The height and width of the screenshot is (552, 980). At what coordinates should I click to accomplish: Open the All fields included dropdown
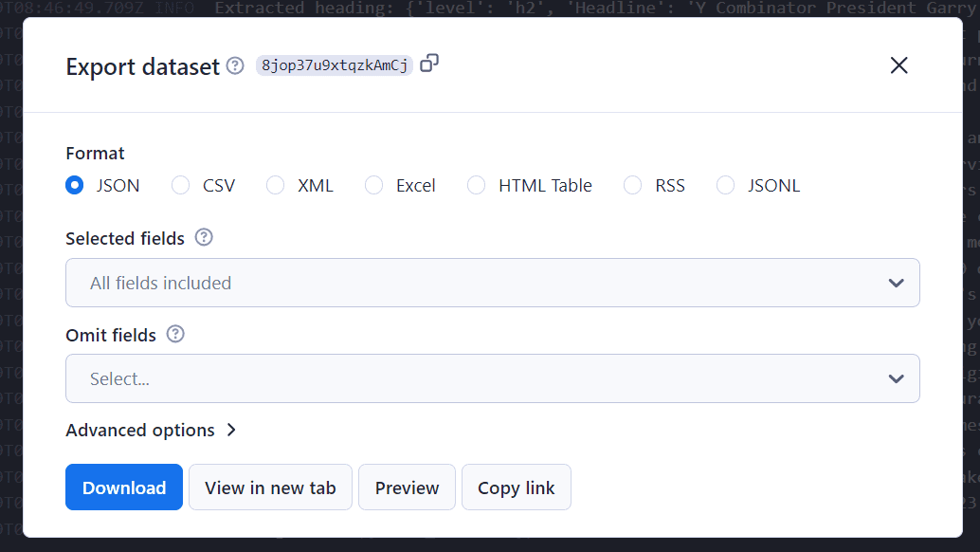[x=492, y=283]
